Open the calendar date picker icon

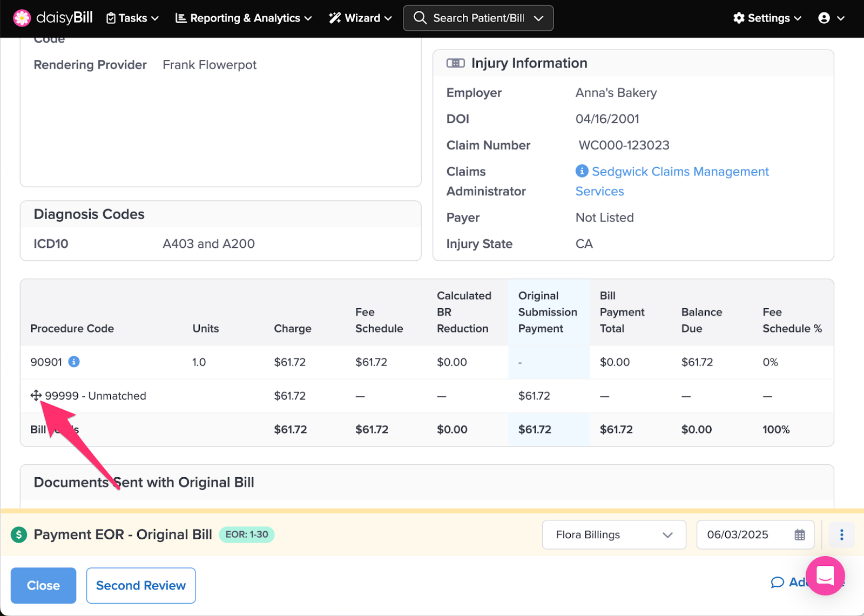[800, 535]
